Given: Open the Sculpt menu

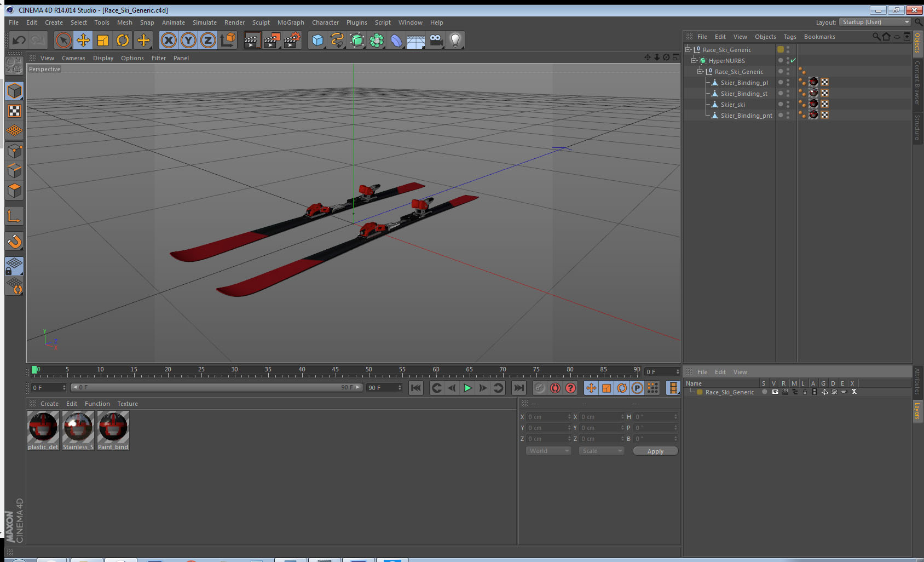Looking at the screenshot, I should coord(261,22).
